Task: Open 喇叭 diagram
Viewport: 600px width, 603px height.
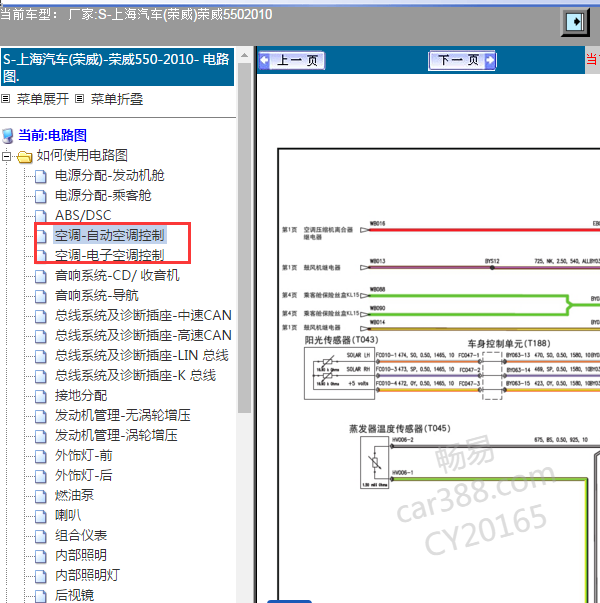Action: (x=68, y=515)
